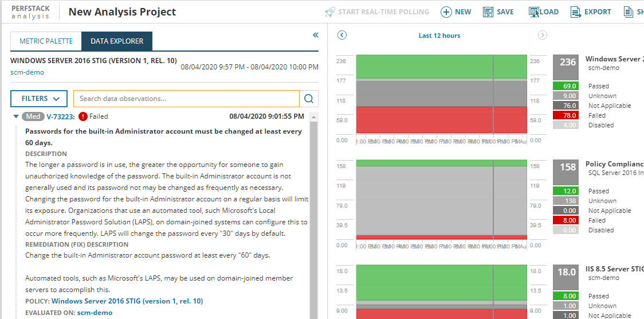Go to previous time range arrow
644x319 pixels.
[341, 36]
